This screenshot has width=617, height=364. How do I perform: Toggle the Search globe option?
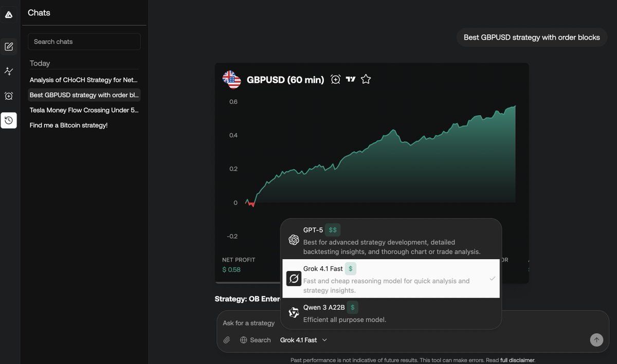[256, 340]
